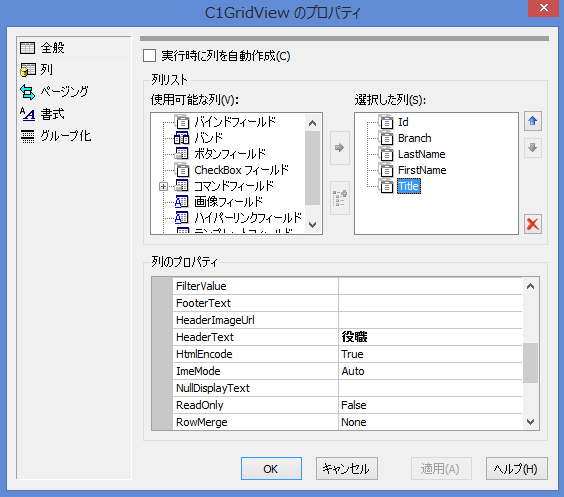This screenshot has width=564, height=497.
Task: Click the icon next to Title column
Action: [x=386, y=186]
